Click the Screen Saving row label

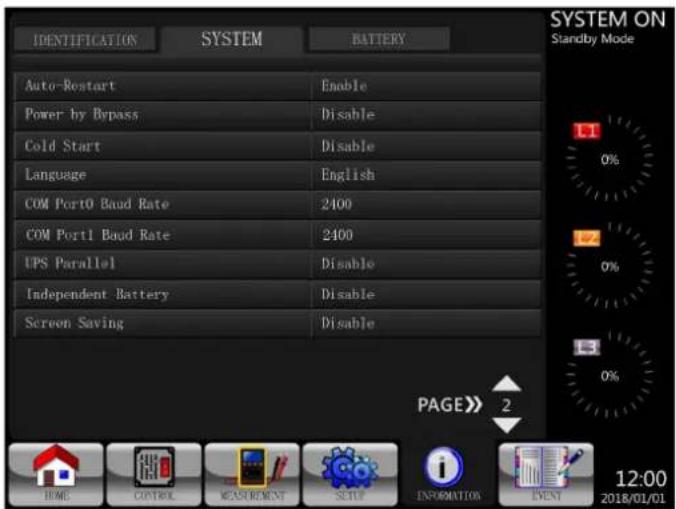point(74,323)
